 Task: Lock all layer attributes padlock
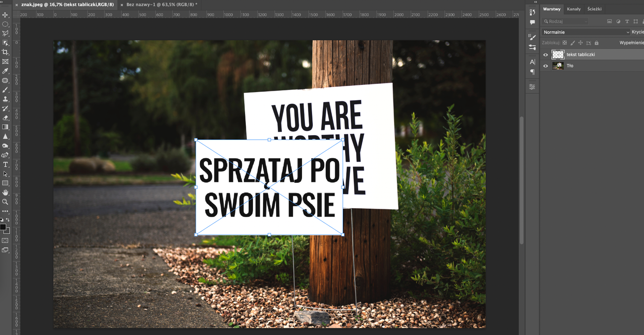tap(596, 43)
